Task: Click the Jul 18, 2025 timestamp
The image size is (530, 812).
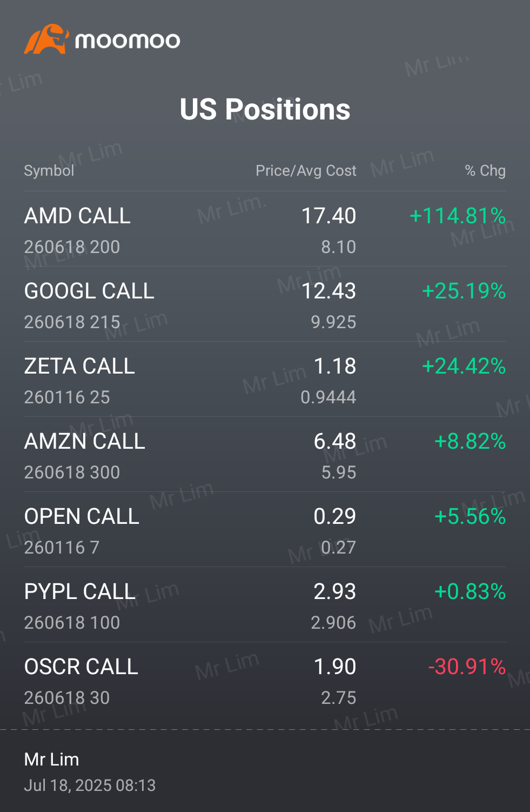Action: (x=90, y=786)
